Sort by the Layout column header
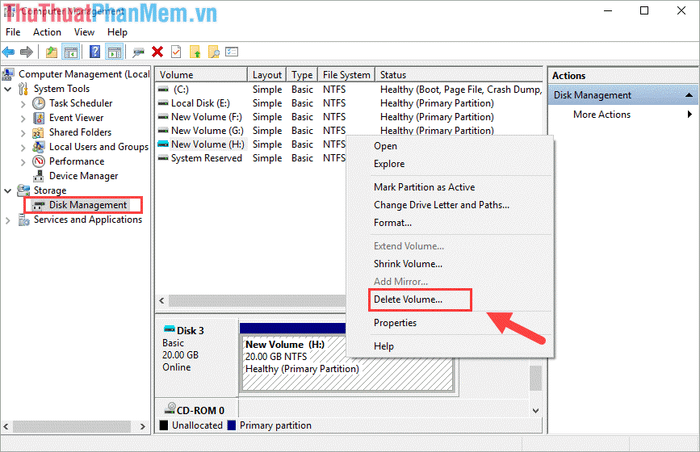 coord(267,75)
